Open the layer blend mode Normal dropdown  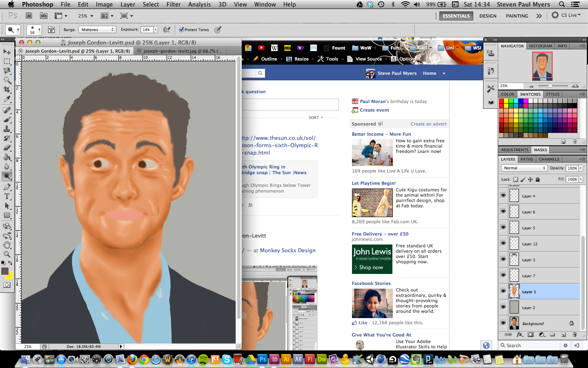tap(524, 168)
